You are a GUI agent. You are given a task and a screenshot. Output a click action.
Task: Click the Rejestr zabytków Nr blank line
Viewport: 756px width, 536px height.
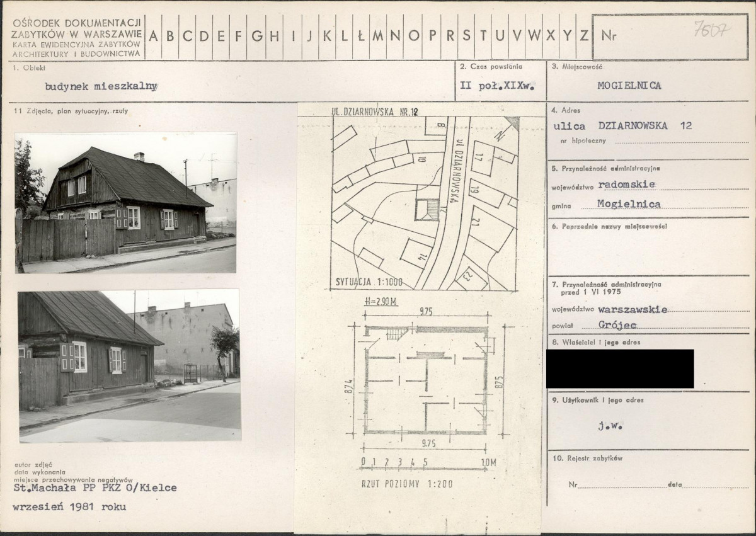pyautogui.click(x=622, y=485)
